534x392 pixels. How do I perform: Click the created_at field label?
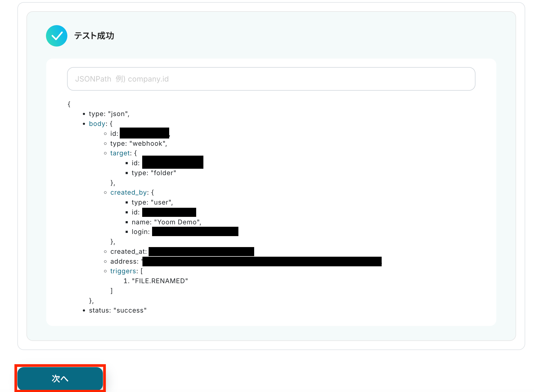[x=128, y=252]
